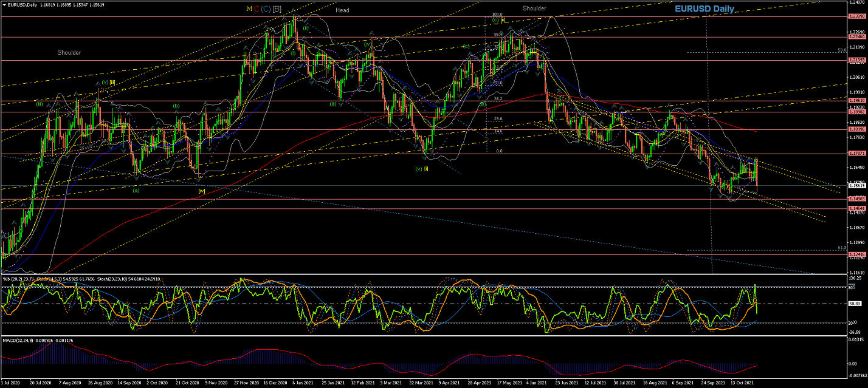The height and width of the screenshot is (388, 868).
Task: Click the 1.23390 horizontal level price tag
Action: tap(857, 16)
